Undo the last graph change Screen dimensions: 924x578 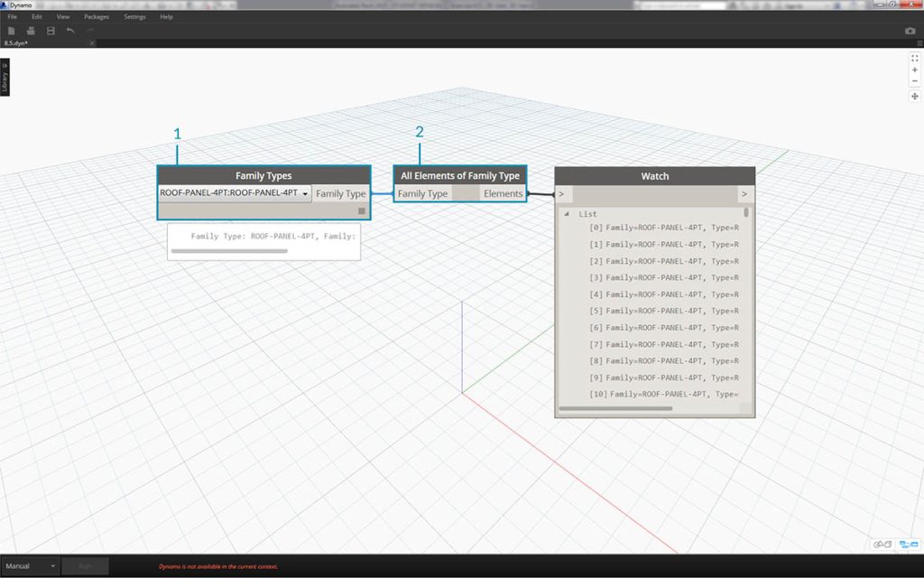[69, 30]
